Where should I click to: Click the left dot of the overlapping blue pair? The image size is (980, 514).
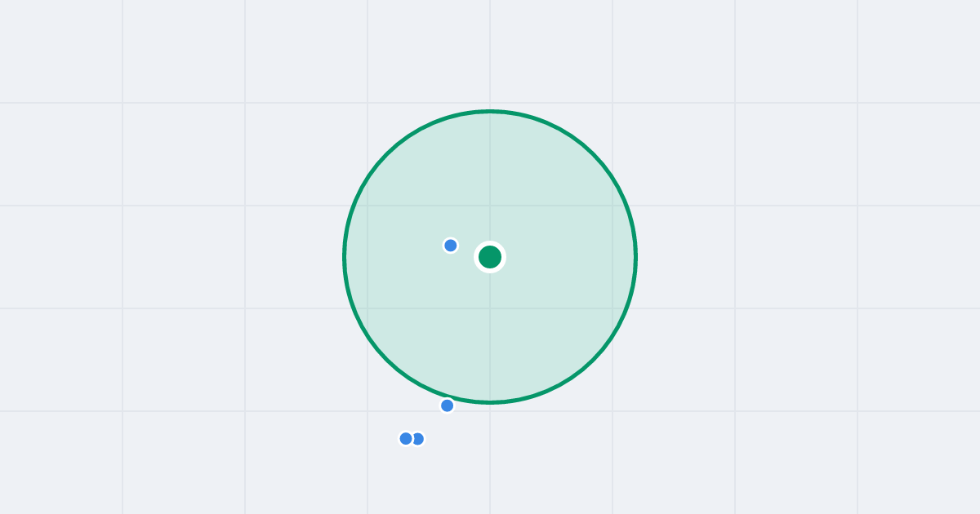(406, 439)
